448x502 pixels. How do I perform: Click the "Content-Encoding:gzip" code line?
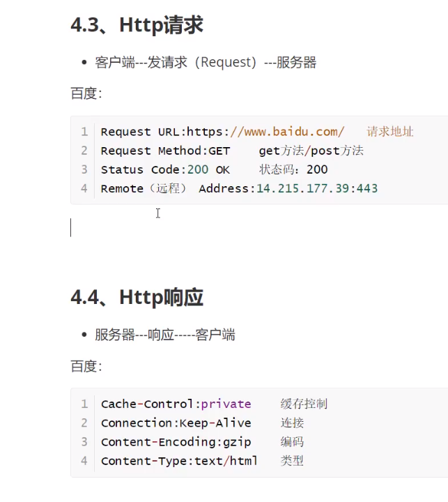tap(176, 442)
